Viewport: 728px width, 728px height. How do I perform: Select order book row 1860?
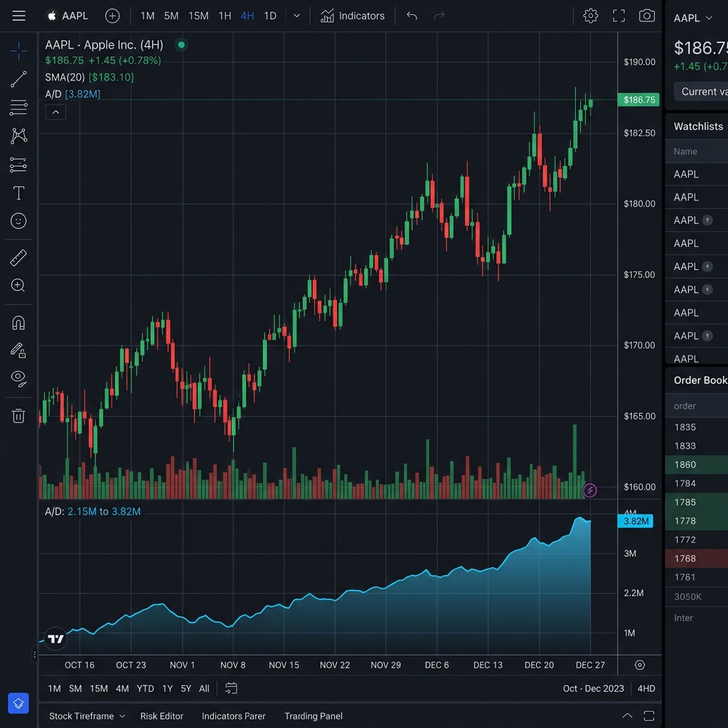697,464
